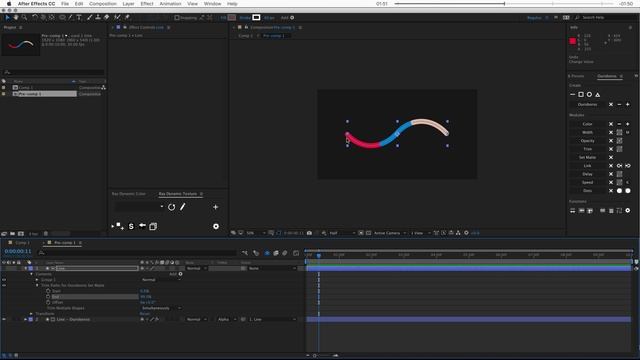640x360 pixels.
Task: Select the arrow Selection tool
Action: point(7,18)
